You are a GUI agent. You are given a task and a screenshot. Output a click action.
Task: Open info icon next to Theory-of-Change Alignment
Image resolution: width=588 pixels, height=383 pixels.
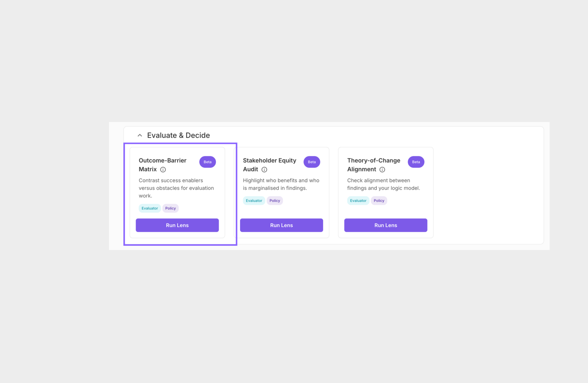point(382,170)
